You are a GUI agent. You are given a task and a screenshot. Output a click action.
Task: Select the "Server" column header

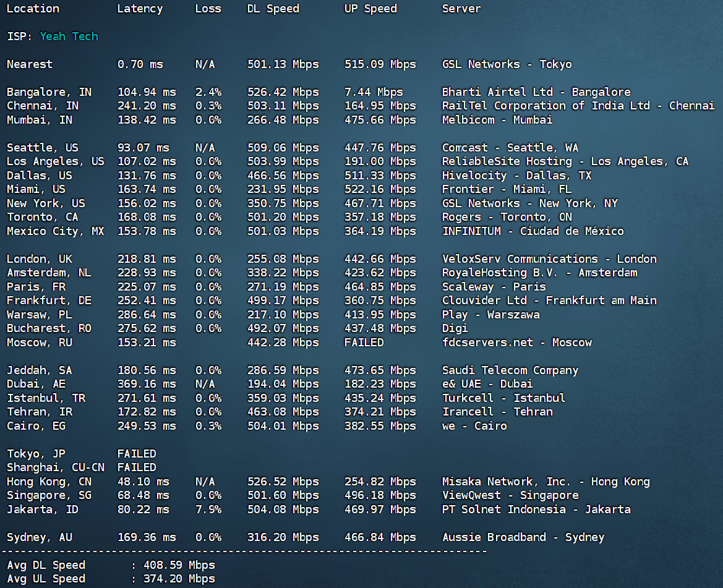click(461, 9)
